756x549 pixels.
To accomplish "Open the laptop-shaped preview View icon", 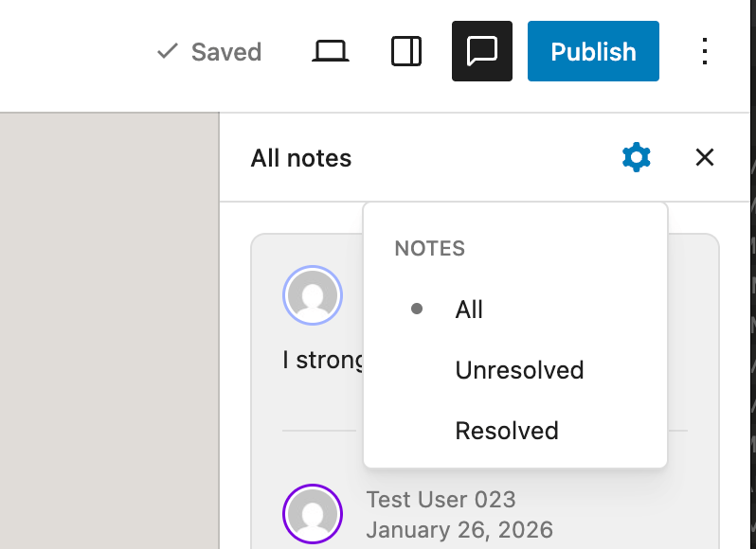I will point(331,51).
